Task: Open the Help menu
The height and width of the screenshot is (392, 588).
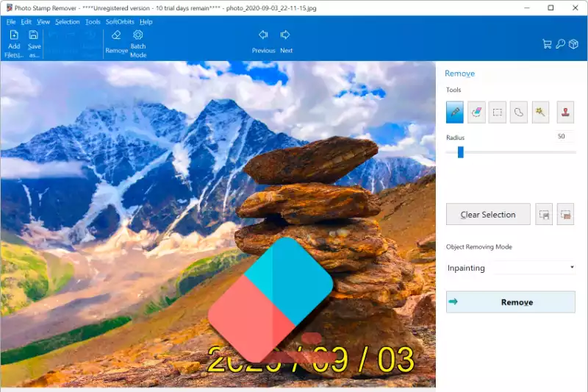Action: 146,22
